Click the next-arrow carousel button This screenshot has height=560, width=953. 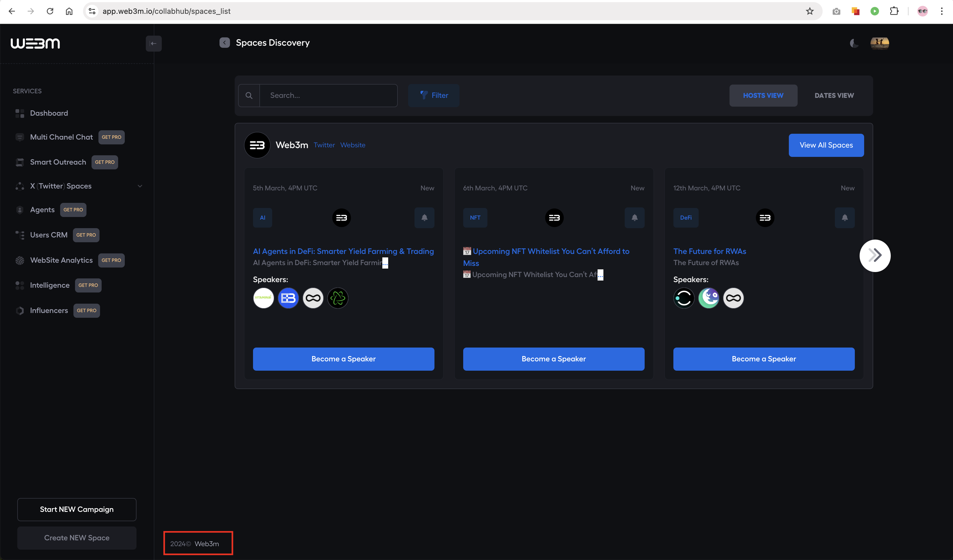coord(875,256)
